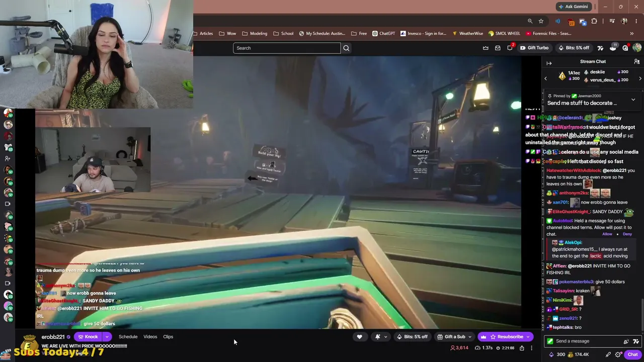Open the SMOL WHEEL bookmark

point(504,34)
